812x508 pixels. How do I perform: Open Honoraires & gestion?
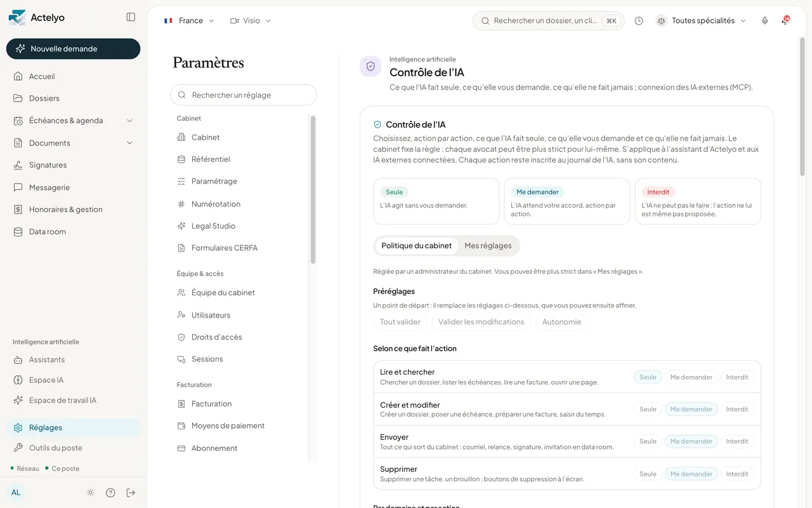[74, 210]
